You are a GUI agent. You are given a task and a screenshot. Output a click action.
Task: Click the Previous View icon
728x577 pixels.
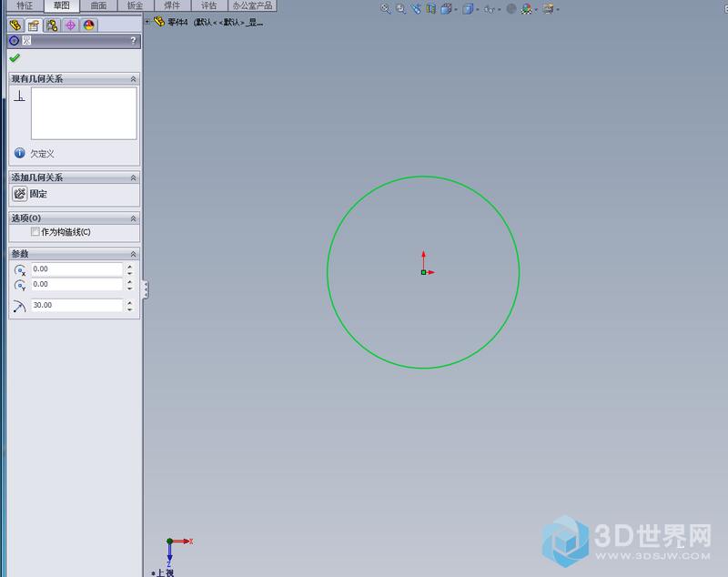(416, 8)
